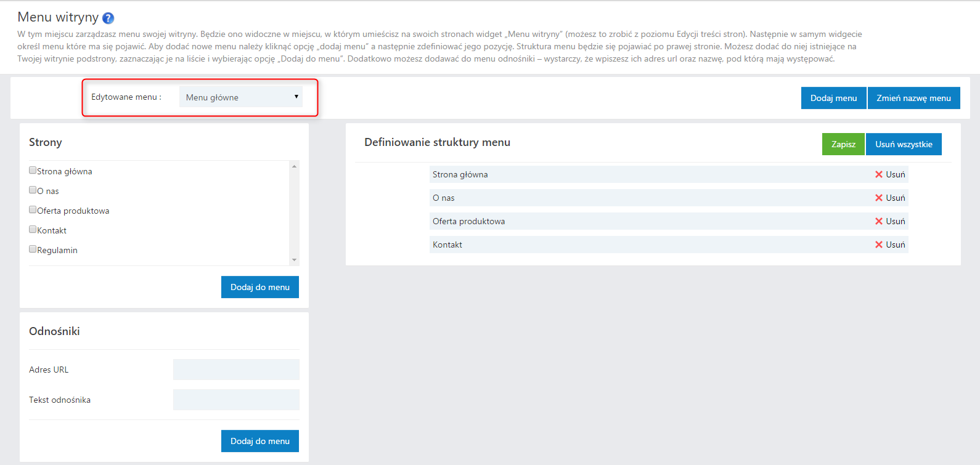This screenshot has width=980, height=465.
Task: Enable the Regulamin checkbox
Action: (33, 249)
